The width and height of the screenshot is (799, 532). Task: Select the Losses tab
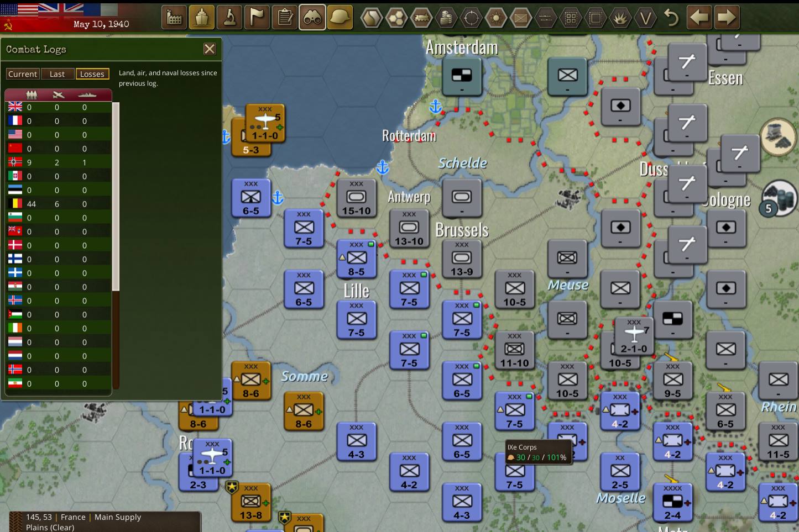pos(92,74)
